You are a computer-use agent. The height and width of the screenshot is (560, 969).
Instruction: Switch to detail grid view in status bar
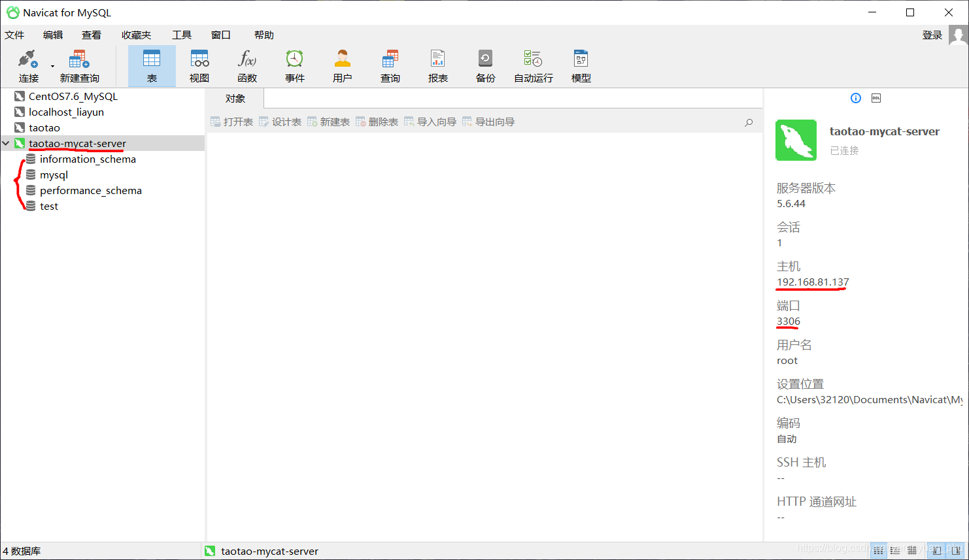[912, 551]
